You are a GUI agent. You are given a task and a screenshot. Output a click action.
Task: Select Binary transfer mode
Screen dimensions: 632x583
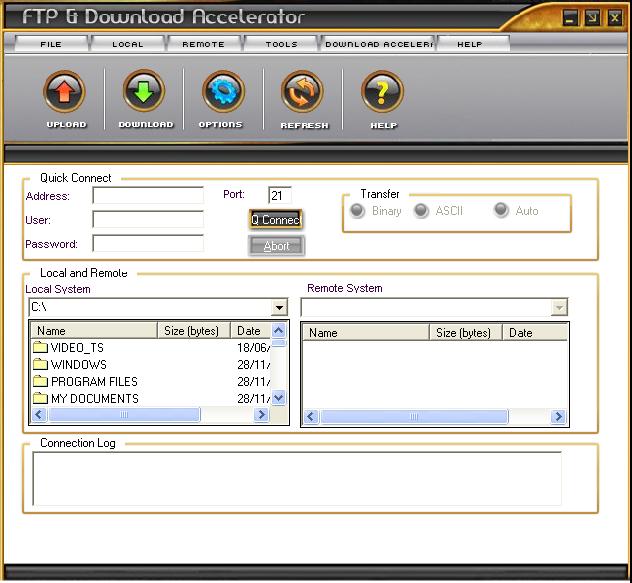357,210
